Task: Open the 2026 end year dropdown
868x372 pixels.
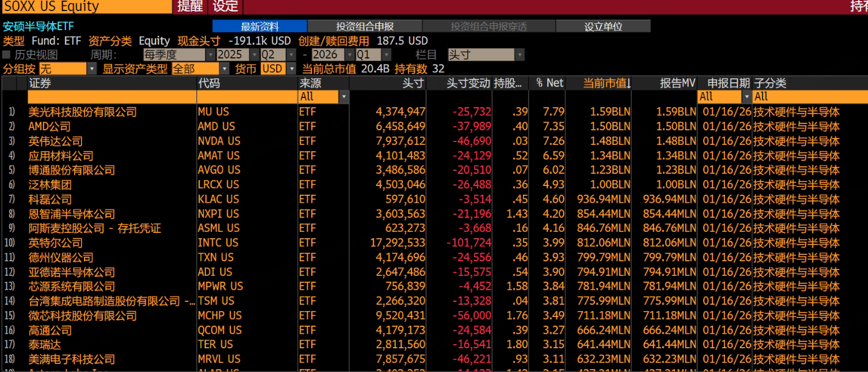Action: pos(333,54)
